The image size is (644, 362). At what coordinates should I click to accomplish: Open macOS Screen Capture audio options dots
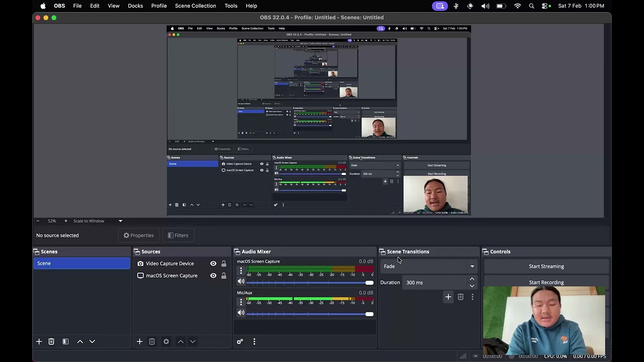(241, 270)
